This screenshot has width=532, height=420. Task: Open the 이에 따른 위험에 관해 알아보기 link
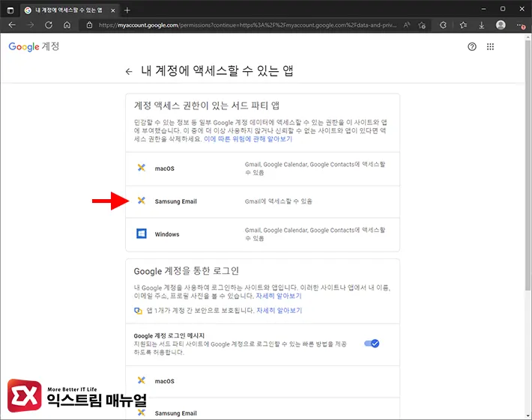point(248,139)
